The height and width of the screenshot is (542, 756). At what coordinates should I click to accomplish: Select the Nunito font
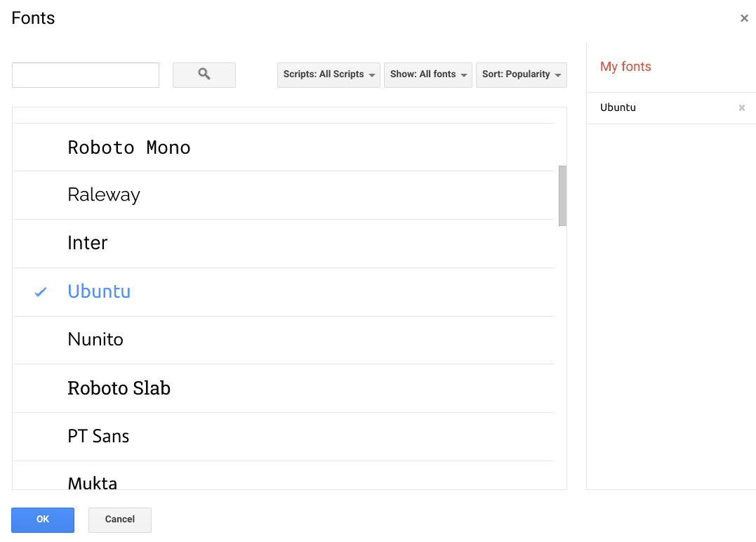point(284,340)
